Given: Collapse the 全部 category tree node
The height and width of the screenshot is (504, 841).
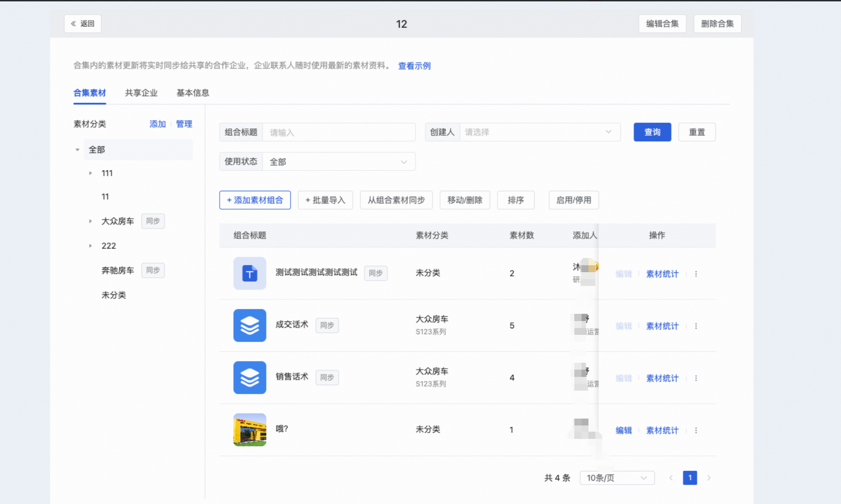Looking at the screenshot, I should pyautogui.click(x=78, y=150).
